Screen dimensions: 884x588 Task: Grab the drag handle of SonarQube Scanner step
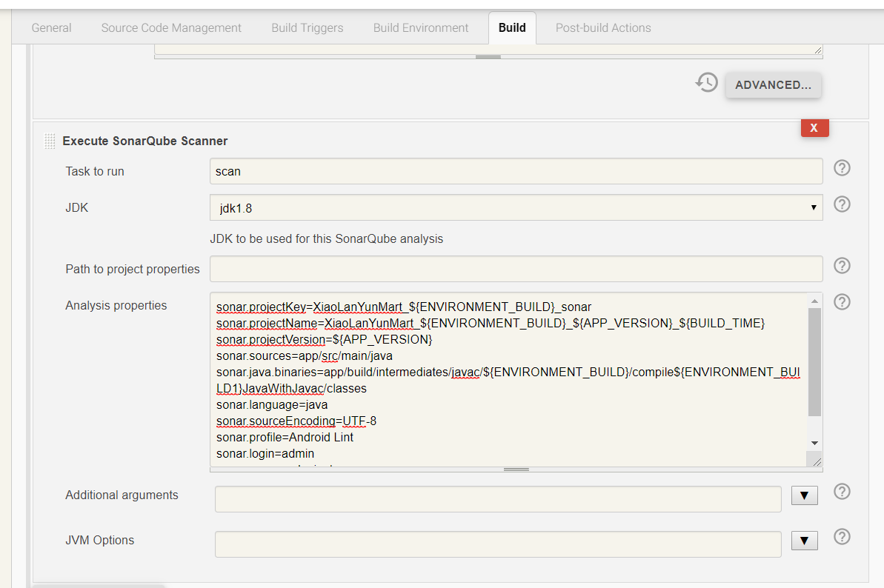(50, 141)
